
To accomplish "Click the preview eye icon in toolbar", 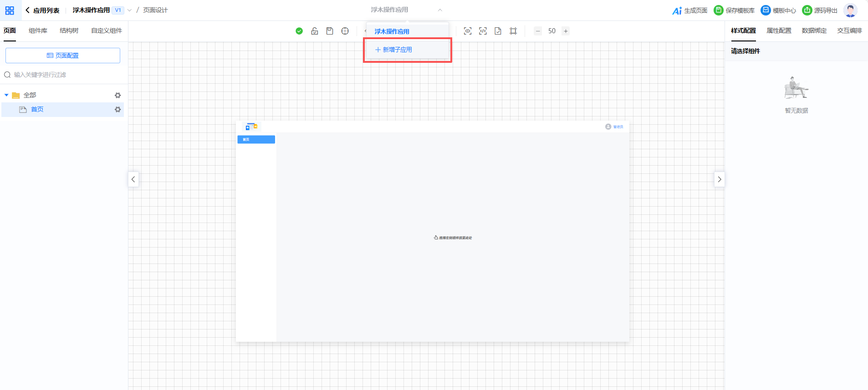I will 468,31.
